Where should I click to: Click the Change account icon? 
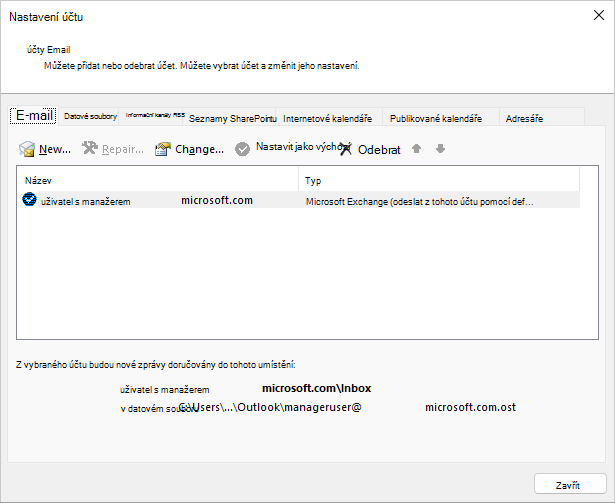coord(163,149)
